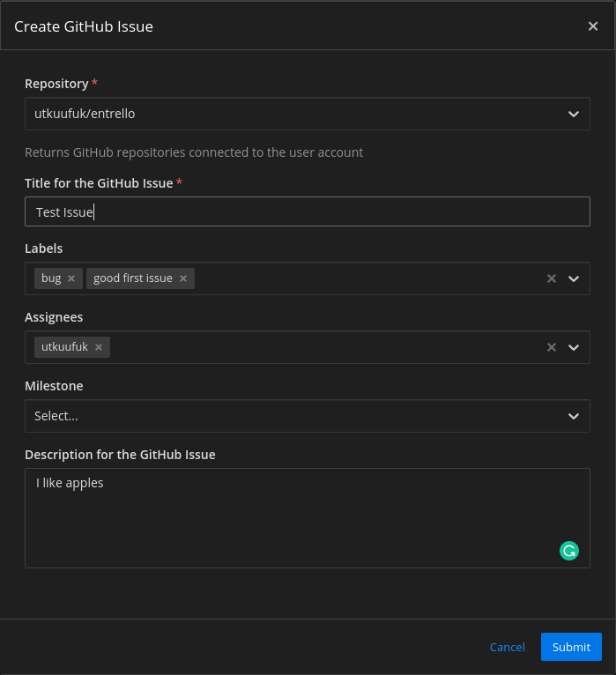Click the Assignees field label

(54, 317)
